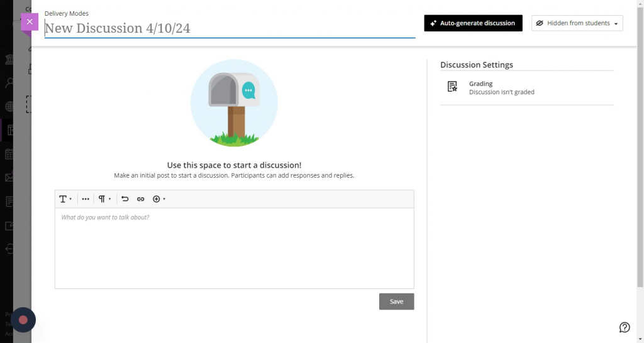Close the discussion panel with purple X
The width and height of the screenshot is (644, 343).
[30, 22]
